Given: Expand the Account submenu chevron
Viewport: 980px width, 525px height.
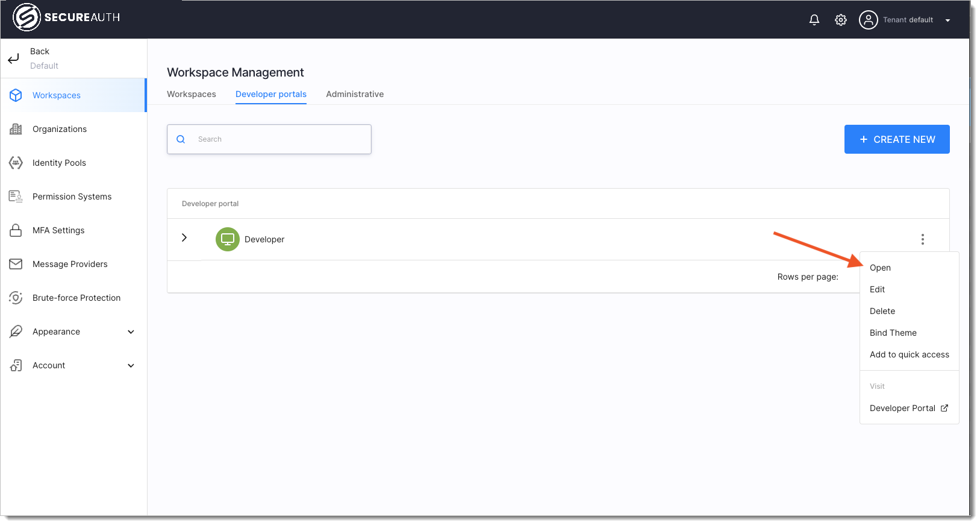Looking at the screenshot, I should pos(131,365).
